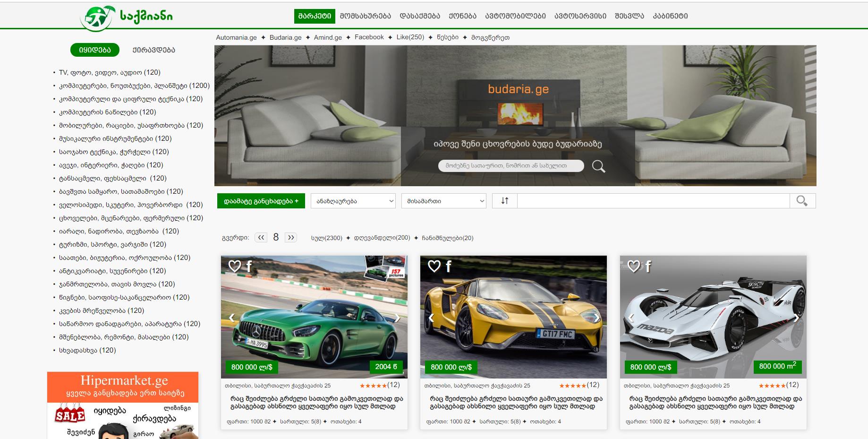The image size is (868, 439).
Task: Filter listings by ჩანიშნულები(20)
Action: point(448,238)
